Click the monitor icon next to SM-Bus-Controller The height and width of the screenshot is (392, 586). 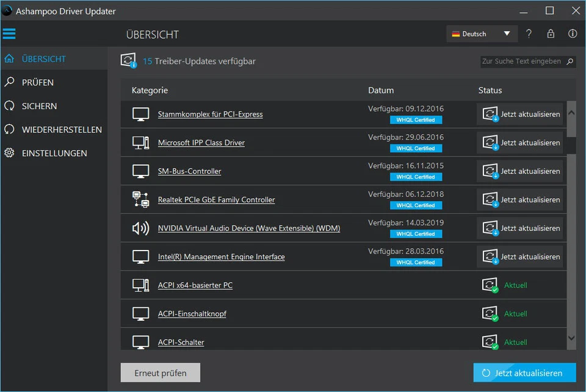point(140,171)
